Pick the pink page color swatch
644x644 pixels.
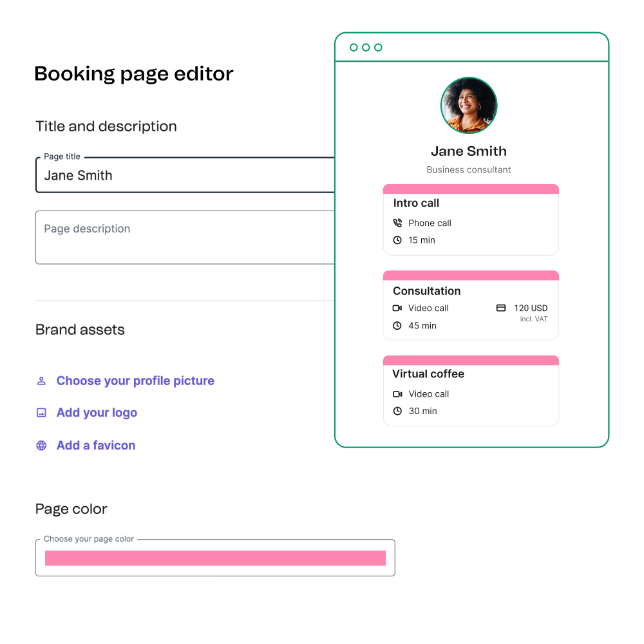[215, 558]
